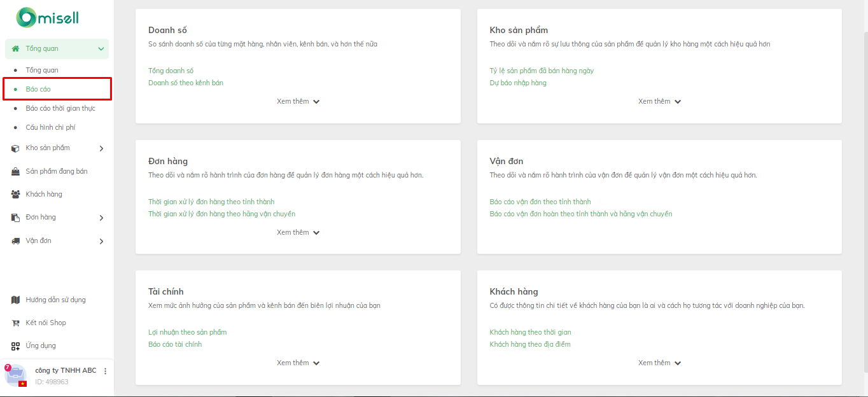Expand Xem thêm under Doanh số
The height and width of the screenshot is (397, 868).
(298, 101)
